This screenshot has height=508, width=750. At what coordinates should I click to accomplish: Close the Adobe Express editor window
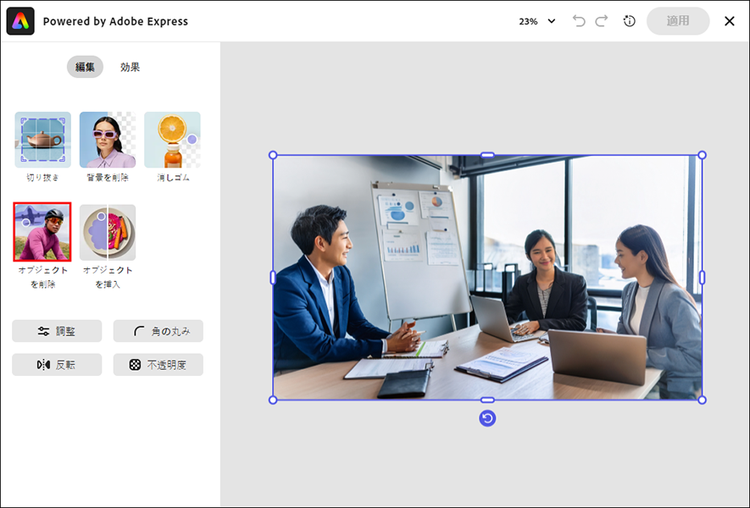pos(729,21)
